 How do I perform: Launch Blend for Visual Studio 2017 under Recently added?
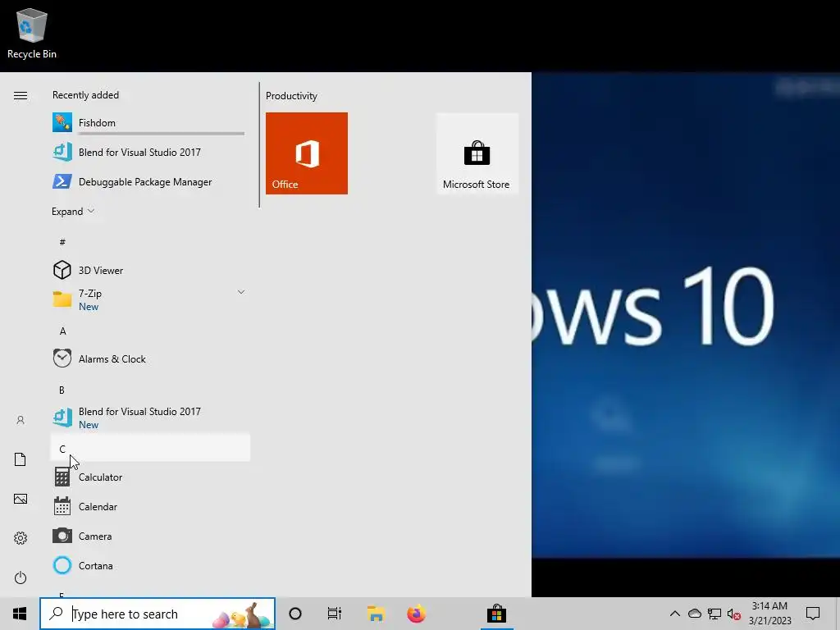click(x=150, y=152)
